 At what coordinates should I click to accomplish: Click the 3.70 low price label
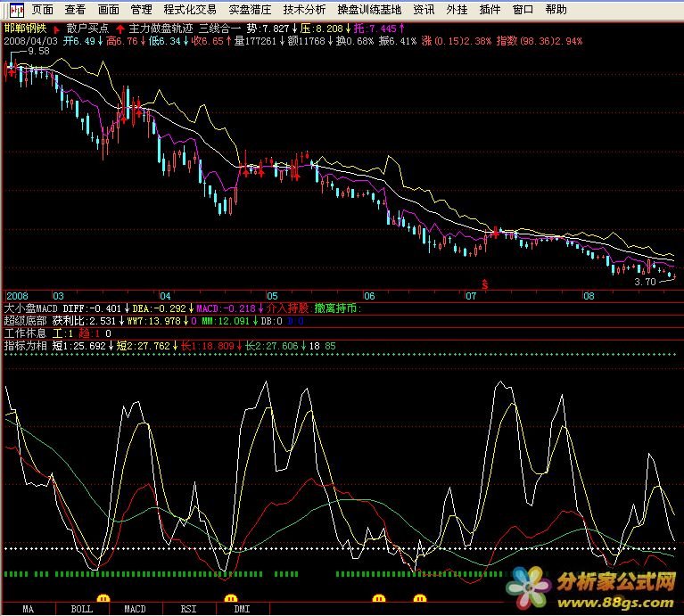click(645, 282)
